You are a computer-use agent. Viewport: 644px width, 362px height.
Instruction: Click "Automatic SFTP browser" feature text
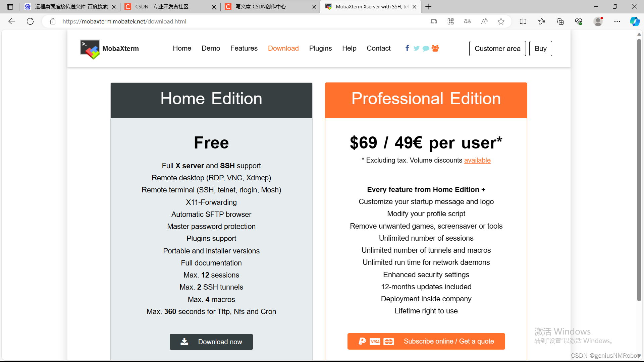click(211, 215)
